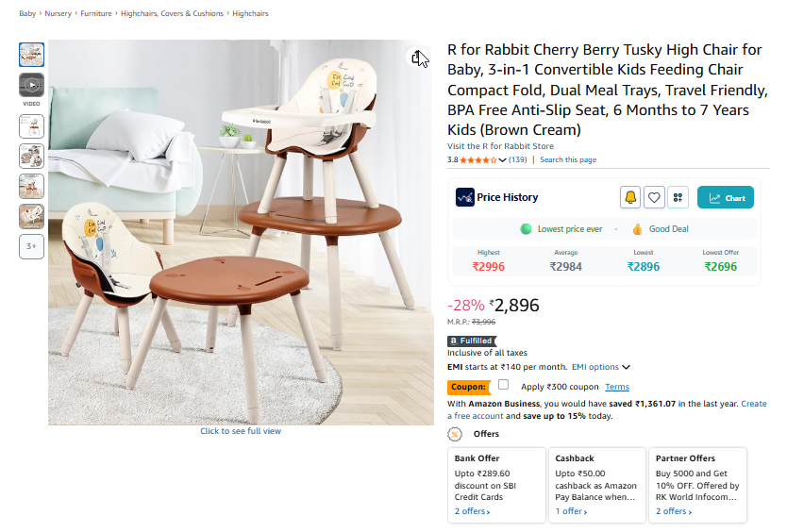Expand the star rating dropdown arrow
This screenshot has width=787, height=532.
(502, 160)
